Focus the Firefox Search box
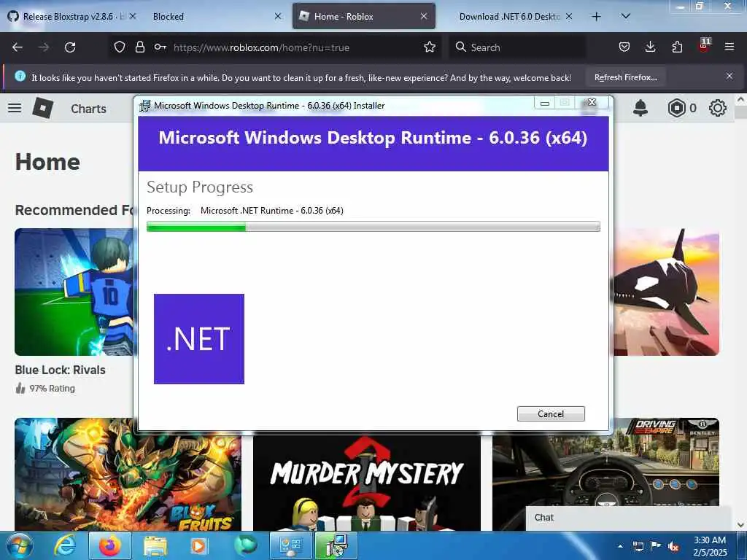Screen dimensions: 747x560 click(517, 47)
